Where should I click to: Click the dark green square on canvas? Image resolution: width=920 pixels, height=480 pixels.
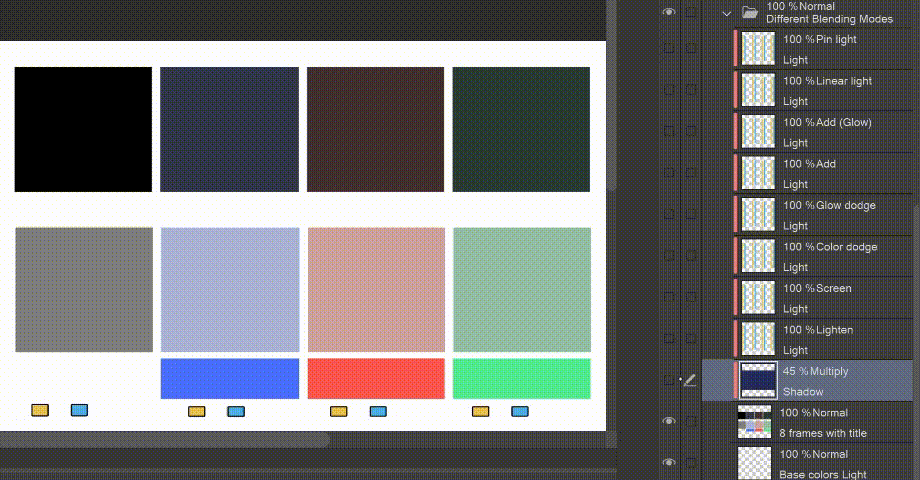pos(521,129)
